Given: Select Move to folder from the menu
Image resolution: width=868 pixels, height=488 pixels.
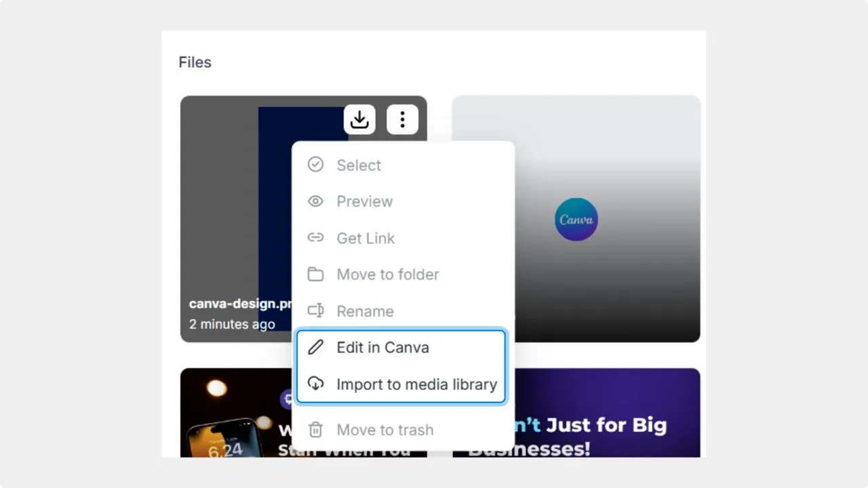Looking at the screenshot, I should click(388, 274).
